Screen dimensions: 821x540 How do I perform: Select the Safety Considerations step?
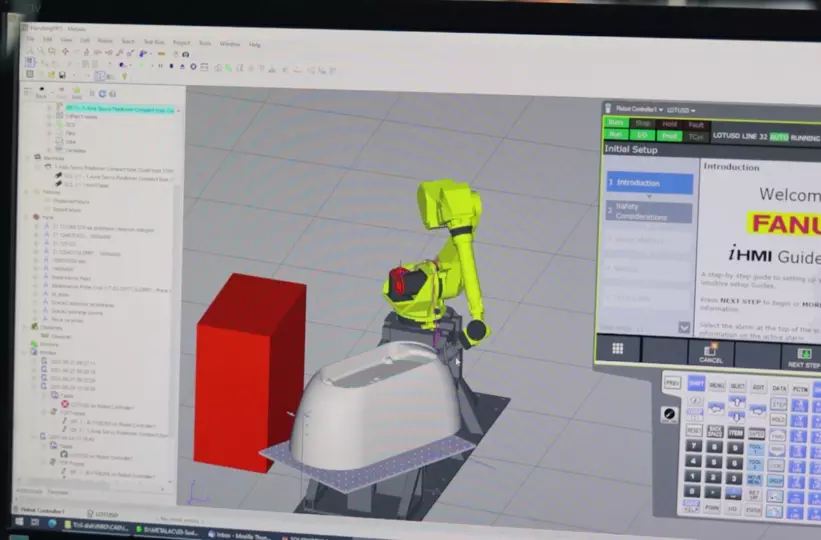tap(650, 211)
